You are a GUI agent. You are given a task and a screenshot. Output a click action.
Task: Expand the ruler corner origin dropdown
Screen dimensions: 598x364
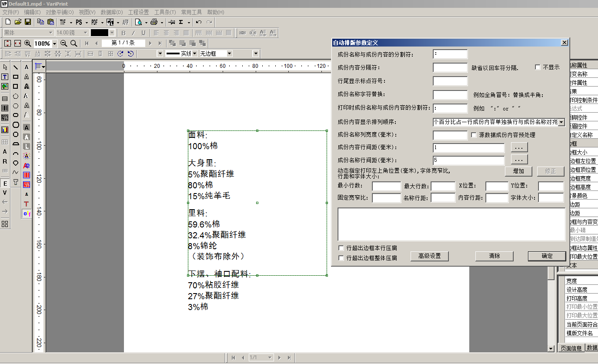click(43, 66)
